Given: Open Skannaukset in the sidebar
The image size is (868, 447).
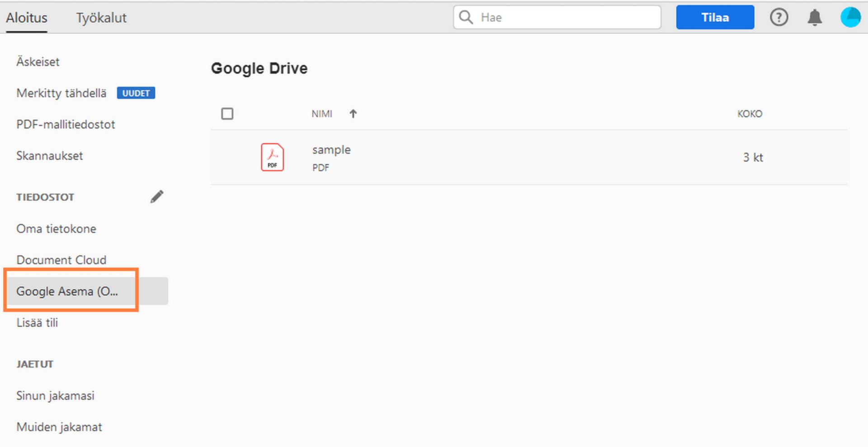Looking at the screenshot, I should coord(50,156).
